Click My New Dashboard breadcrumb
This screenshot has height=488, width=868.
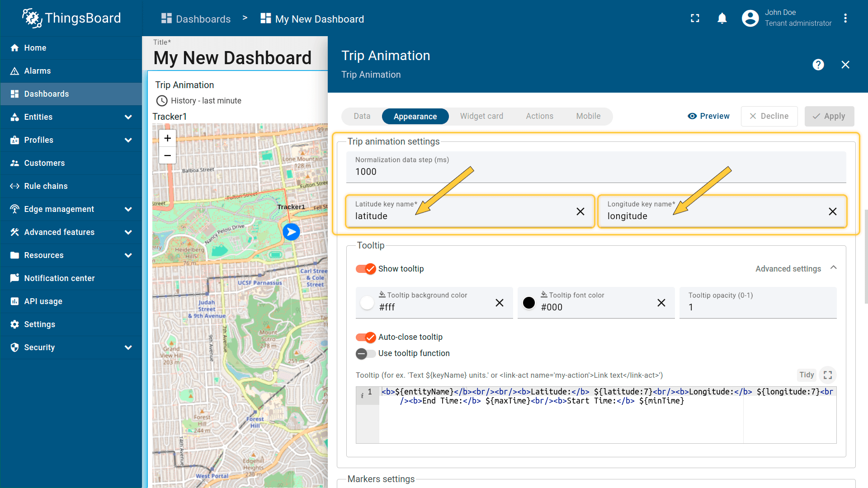(312, 19)
